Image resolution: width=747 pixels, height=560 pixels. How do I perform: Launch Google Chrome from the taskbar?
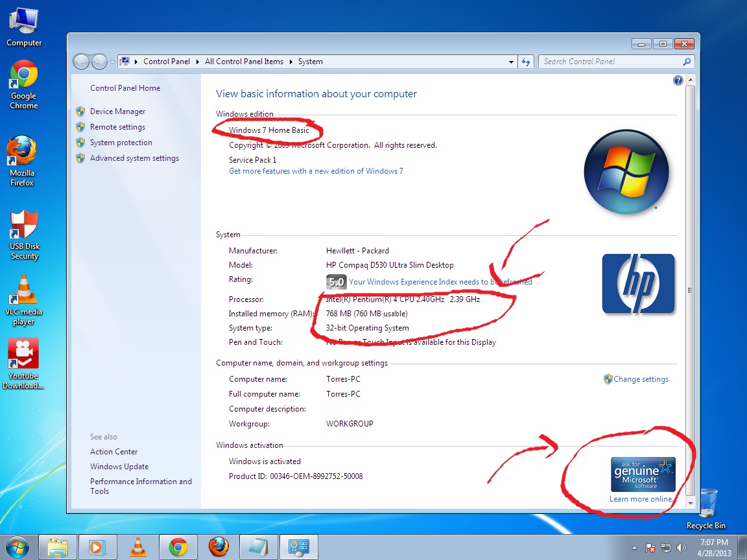178,547
